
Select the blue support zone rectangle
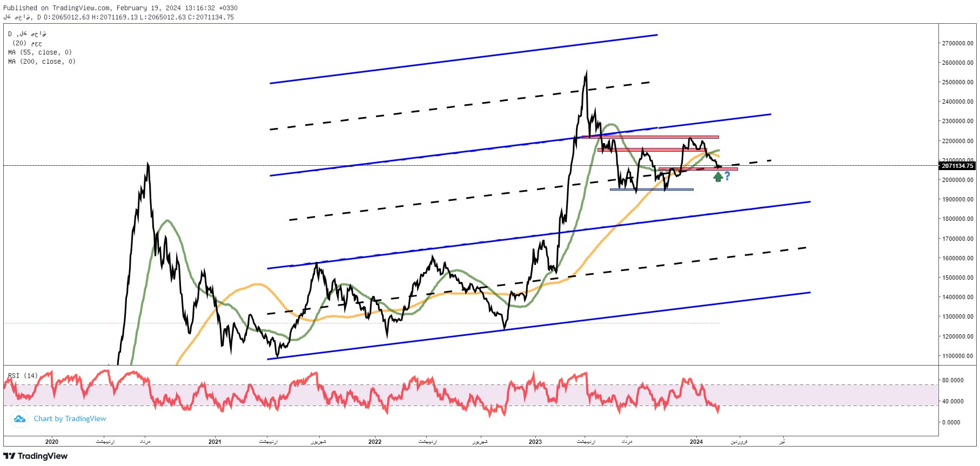click(x=652, y=190)
